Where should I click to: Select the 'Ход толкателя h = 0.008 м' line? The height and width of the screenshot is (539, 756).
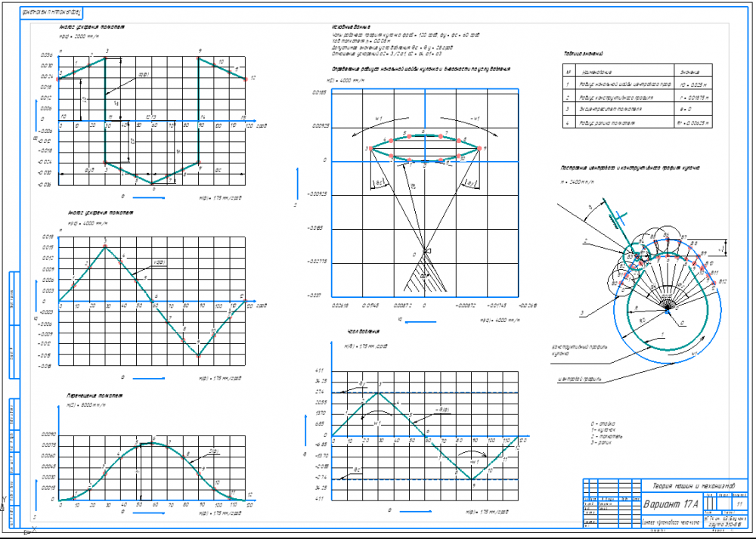click(361, 42)
